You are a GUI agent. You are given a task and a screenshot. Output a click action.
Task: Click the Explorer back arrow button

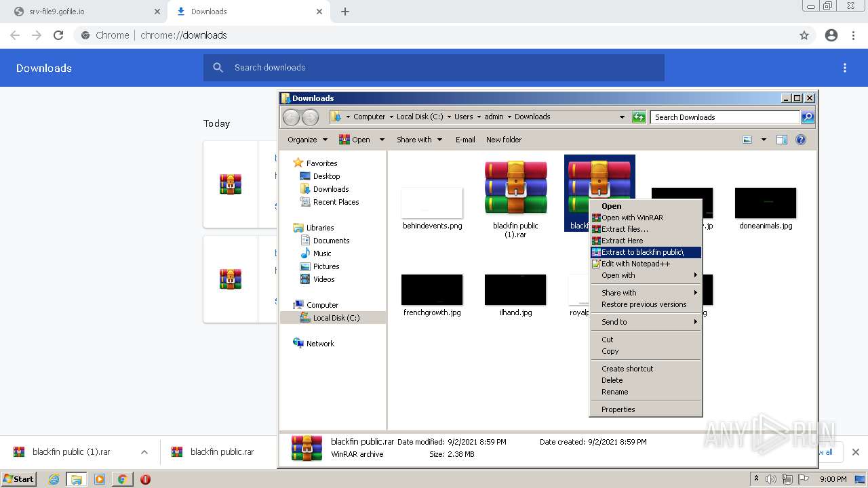pos(291,117)
